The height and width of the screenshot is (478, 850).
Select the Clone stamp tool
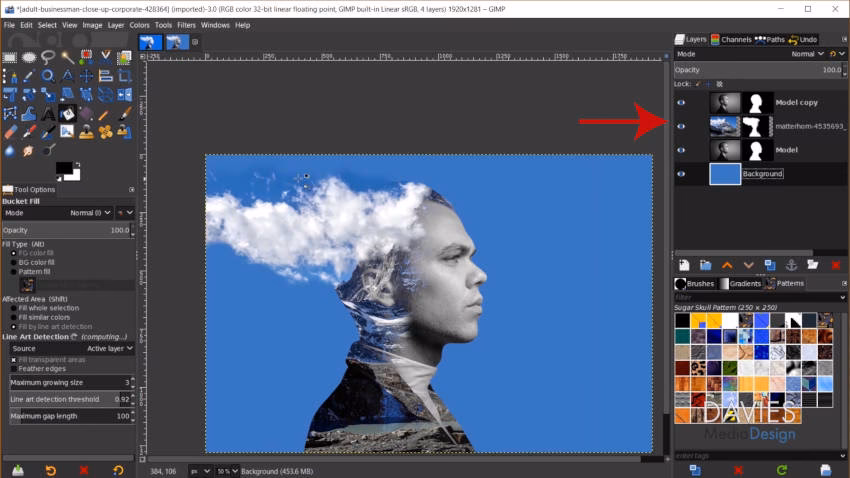click(x=86, y=132)
